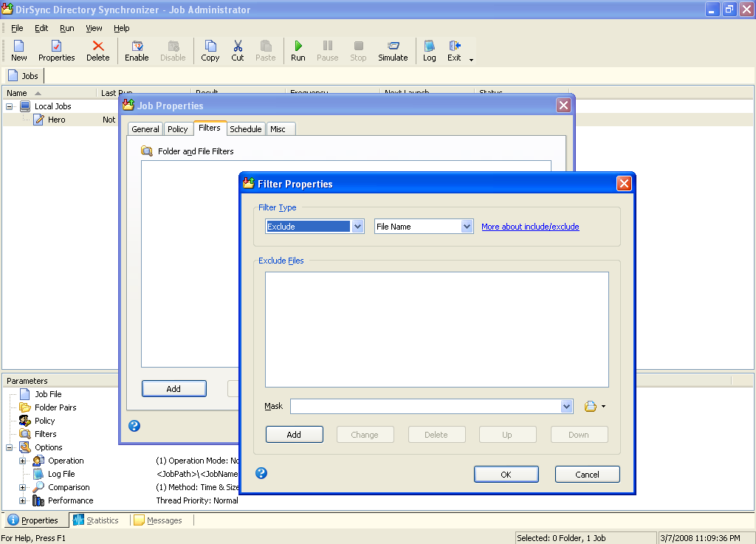Open the Help menu
The width and height of the screenshot is (756, 544).
click(x=122, y=29)
